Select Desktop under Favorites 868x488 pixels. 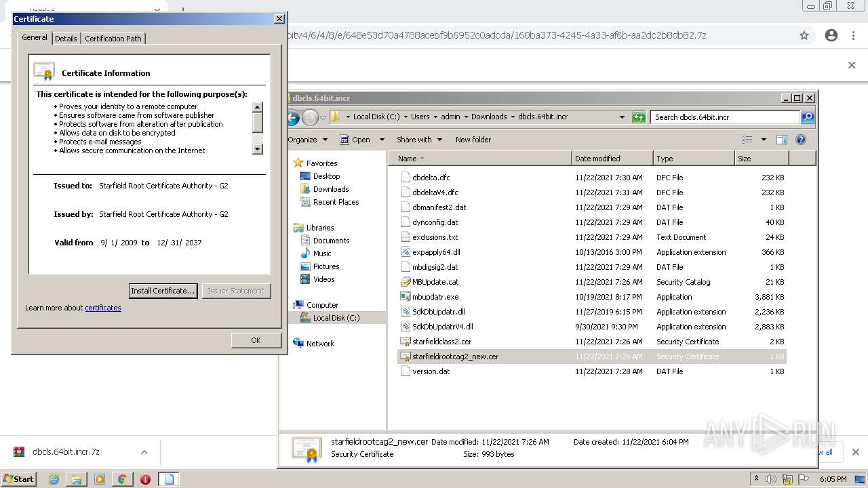326,176
